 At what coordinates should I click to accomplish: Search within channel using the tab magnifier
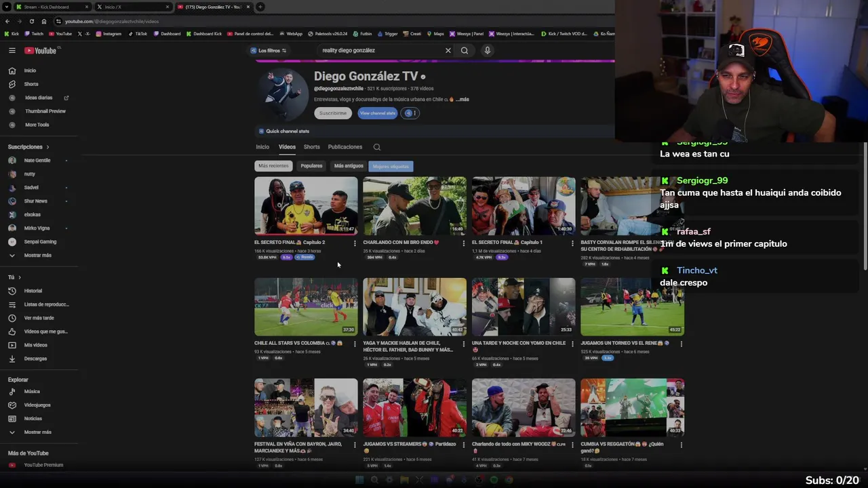(377, 147)
